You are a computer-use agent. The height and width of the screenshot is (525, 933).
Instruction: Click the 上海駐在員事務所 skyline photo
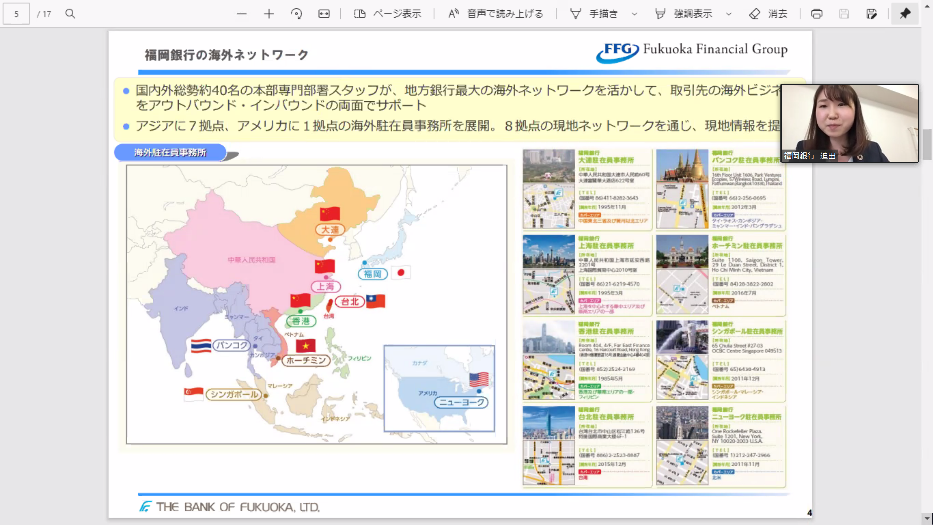pos(549,251)
